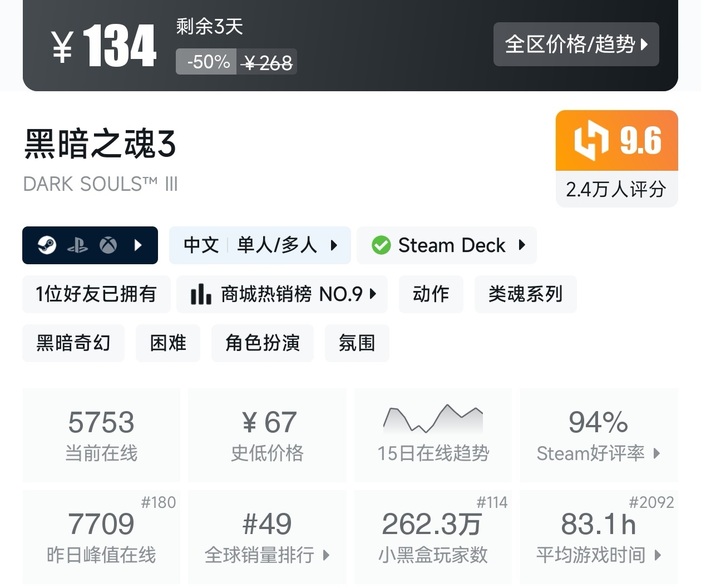Click the struck-through ¥268 original price
The image size is (701, 588).
(267, 62)
